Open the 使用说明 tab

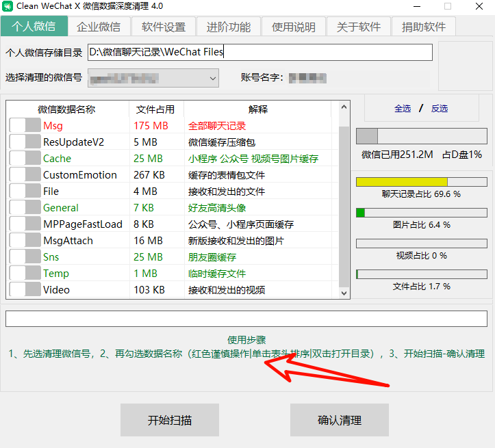[294, 27]
